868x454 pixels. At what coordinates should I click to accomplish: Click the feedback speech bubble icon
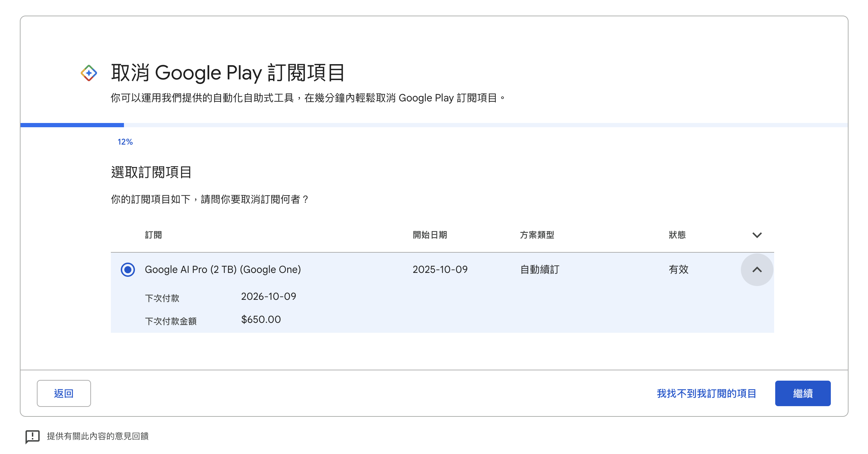[33, 437]
